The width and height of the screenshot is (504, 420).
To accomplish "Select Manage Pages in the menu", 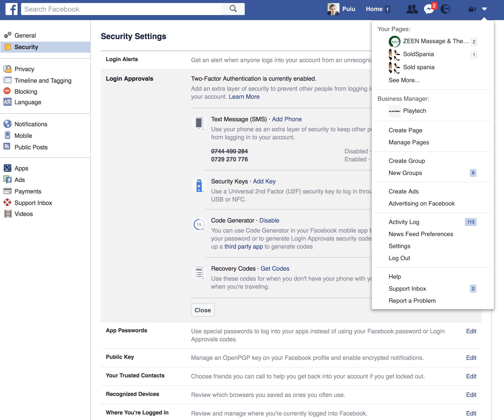I will 409,142.
